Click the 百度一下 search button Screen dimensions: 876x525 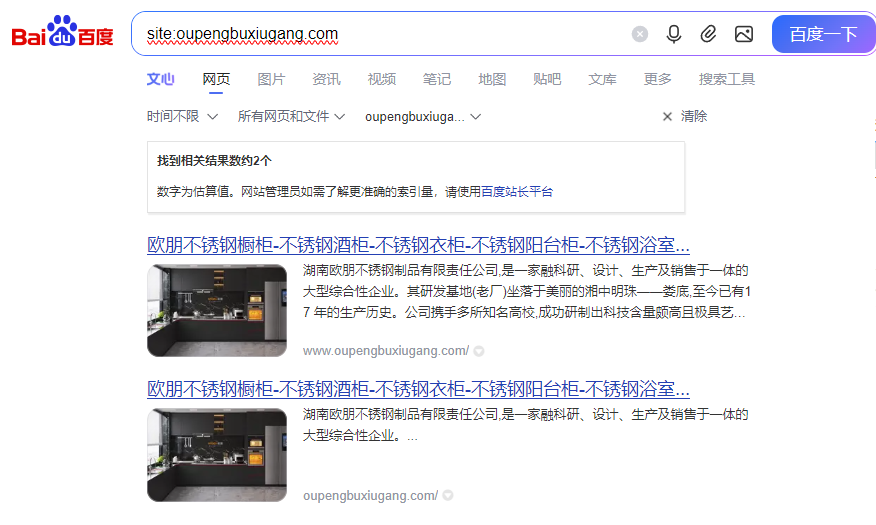[823, 34]
